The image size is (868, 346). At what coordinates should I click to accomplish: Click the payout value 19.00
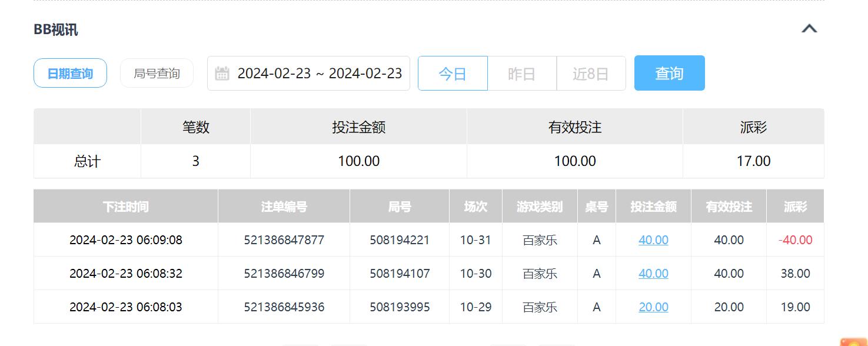795,307
